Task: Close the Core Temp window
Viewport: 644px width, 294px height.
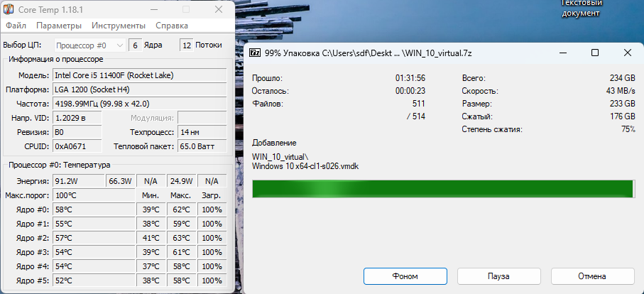Action: 219,9
